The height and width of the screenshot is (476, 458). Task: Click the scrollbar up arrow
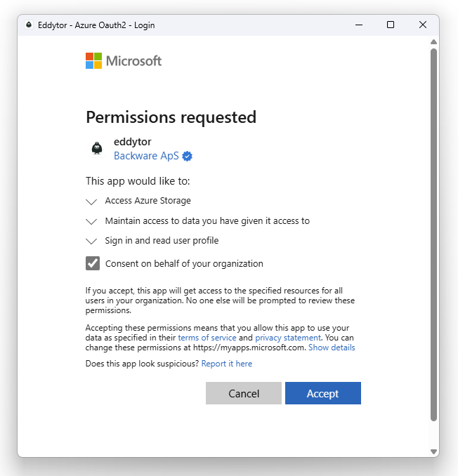[x=433, y=42]
